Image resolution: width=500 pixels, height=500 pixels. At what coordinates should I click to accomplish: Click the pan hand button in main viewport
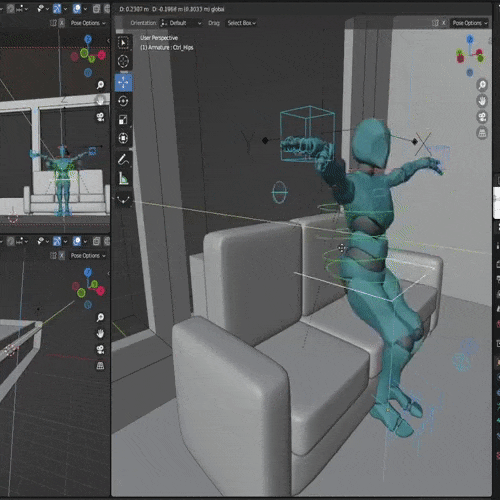click(482, 101)
